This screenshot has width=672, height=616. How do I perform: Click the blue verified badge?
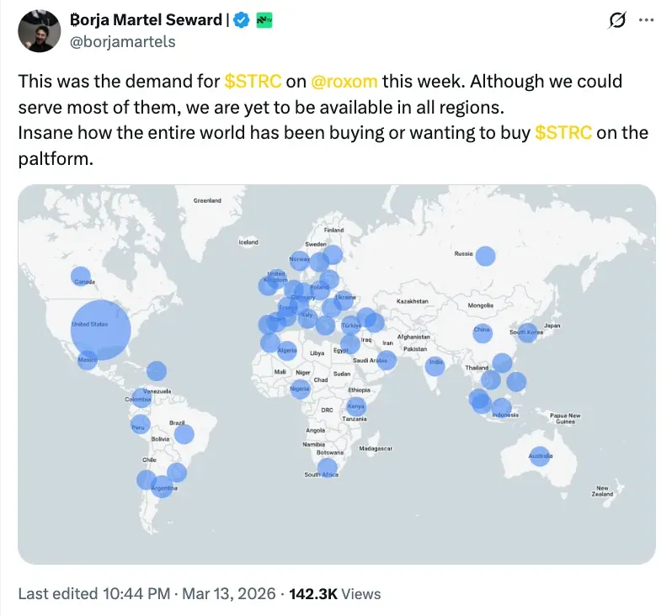[242, 20]
